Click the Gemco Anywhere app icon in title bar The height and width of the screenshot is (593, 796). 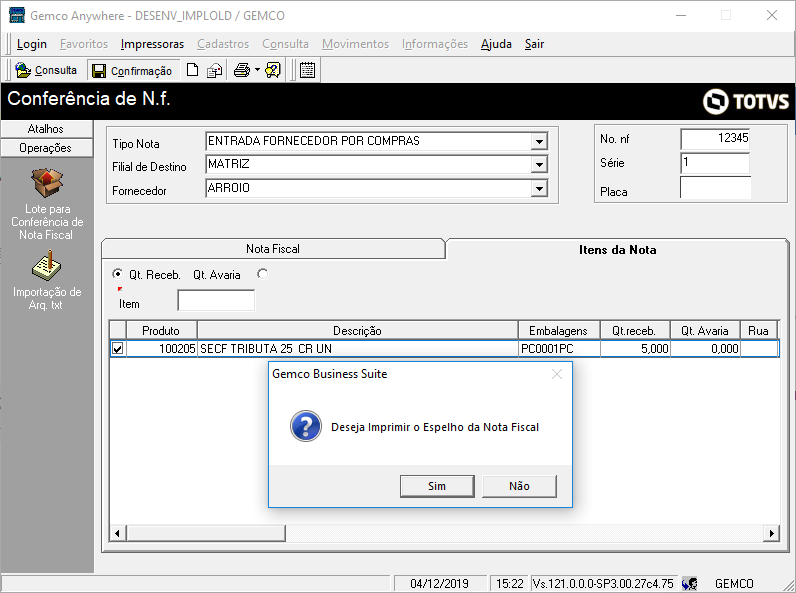[17, 15]
